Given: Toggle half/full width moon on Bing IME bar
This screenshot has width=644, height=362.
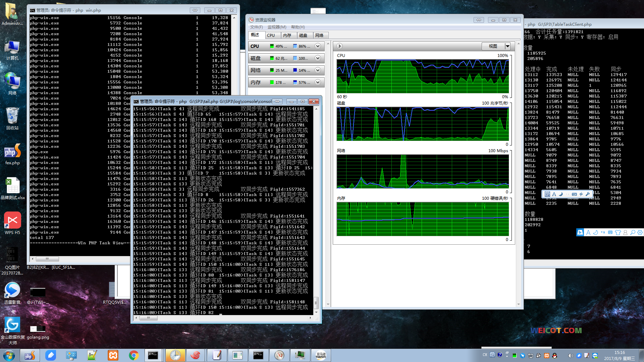Looking at the screenshot, I should [x=595, y=232].
